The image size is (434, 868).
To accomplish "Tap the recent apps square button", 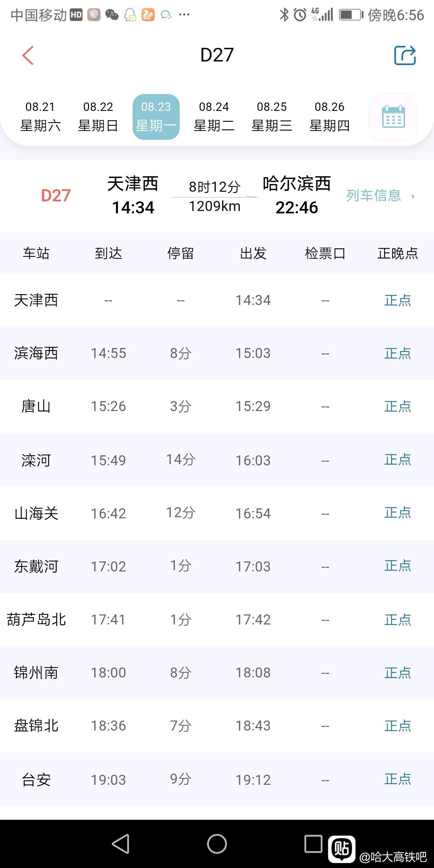I will tap(313, 843).
